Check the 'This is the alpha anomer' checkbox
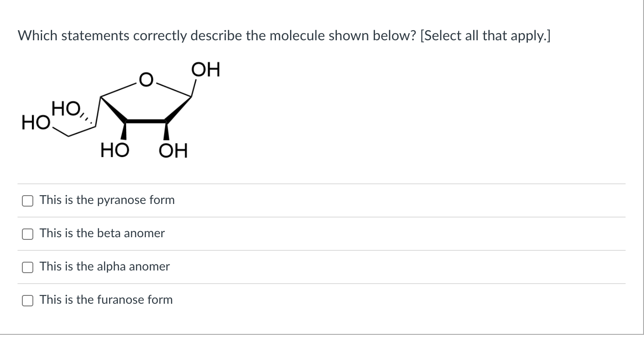Image resolution: width=644 pixels, height=337 pixels. [27, 267]
